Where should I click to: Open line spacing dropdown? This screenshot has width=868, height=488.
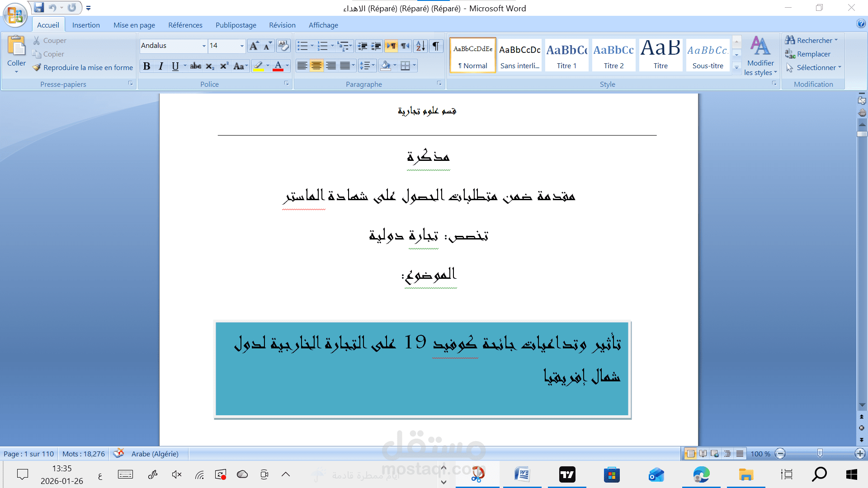click(x=367, y=66)
